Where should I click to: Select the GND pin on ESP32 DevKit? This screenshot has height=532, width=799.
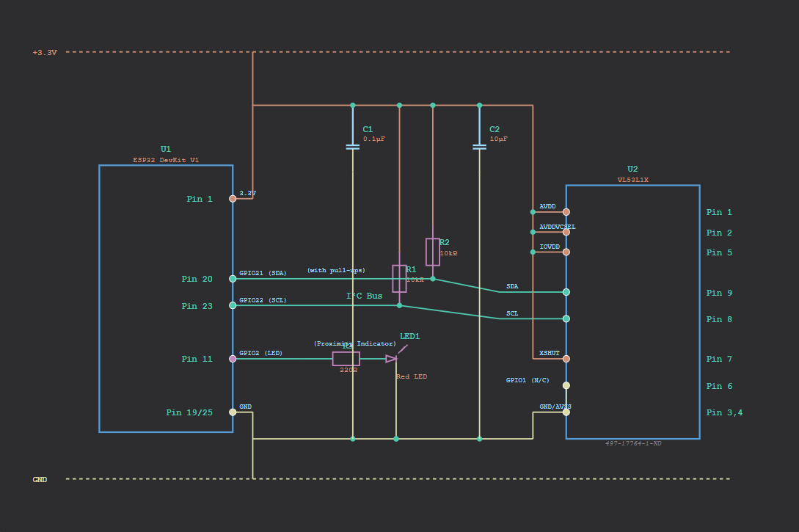click(x=233, y=412)
